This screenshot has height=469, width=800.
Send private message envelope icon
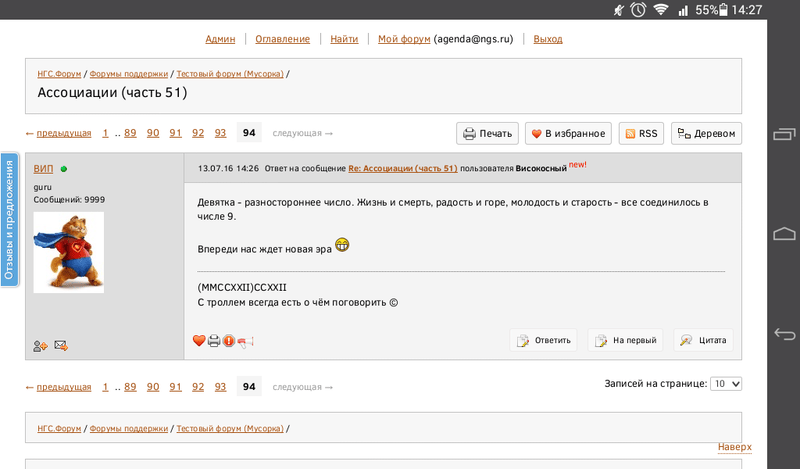61,346
